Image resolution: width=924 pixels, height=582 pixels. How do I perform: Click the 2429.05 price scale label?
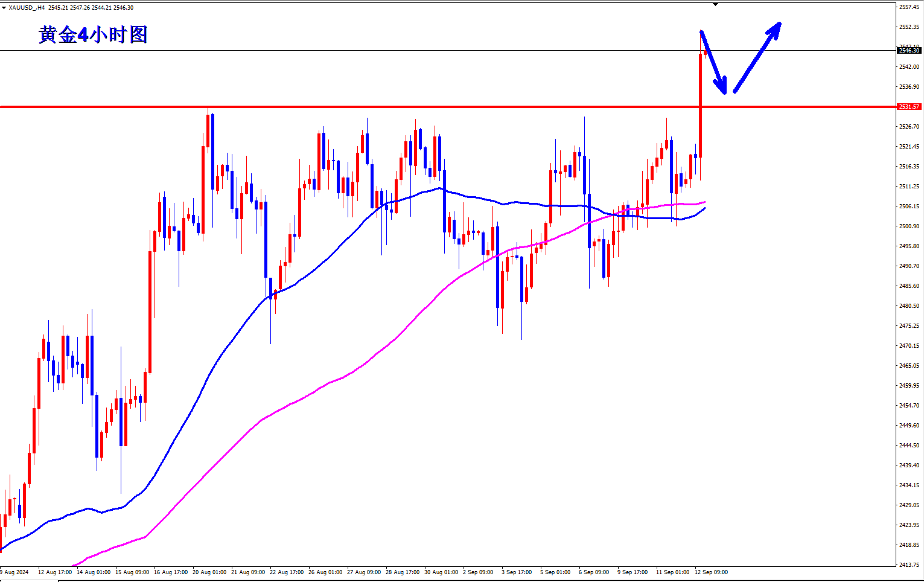coord(909,505)
